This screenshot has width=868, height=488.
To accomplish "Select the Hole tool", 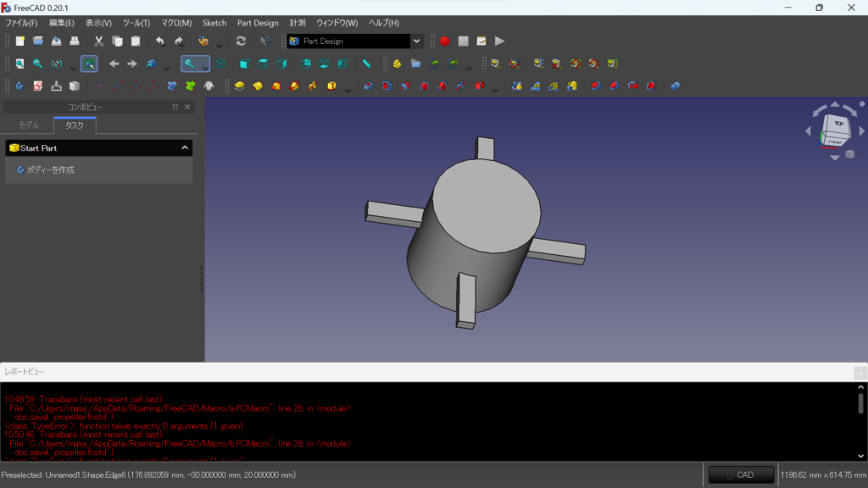I will [387, 86].
